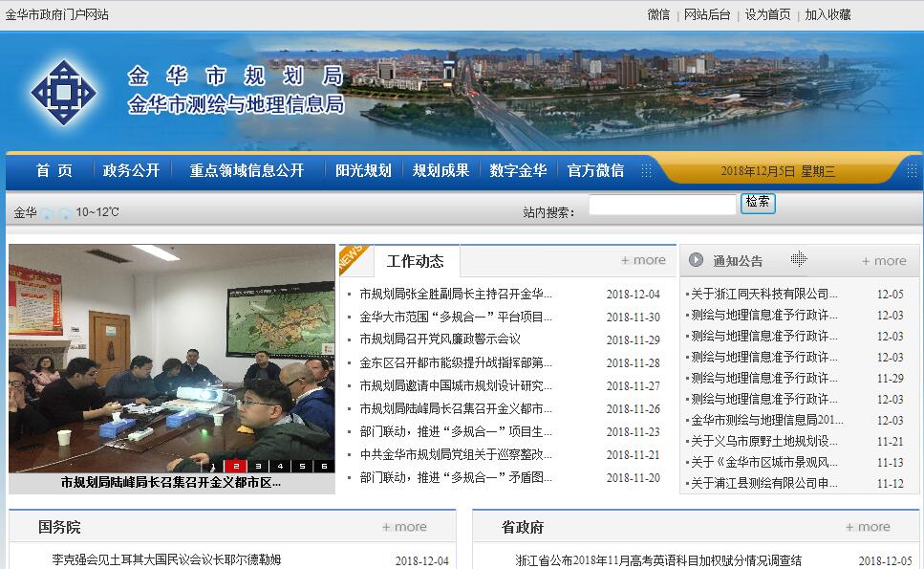924x569 pixels.
Task: Open the 阳光规划 navigation menu item
Action: [x=363, y=171]
